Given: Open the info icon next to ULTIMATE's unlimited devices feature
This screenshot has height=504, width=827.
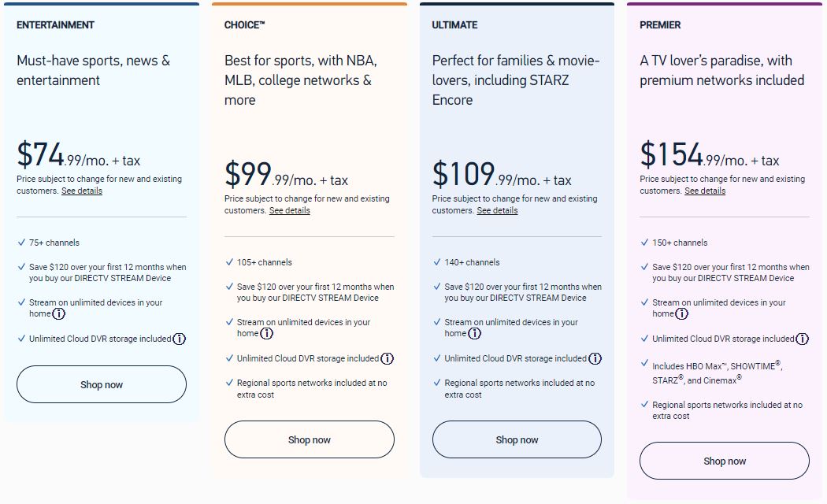Looking at the screenshot, I should coord(476,334).
